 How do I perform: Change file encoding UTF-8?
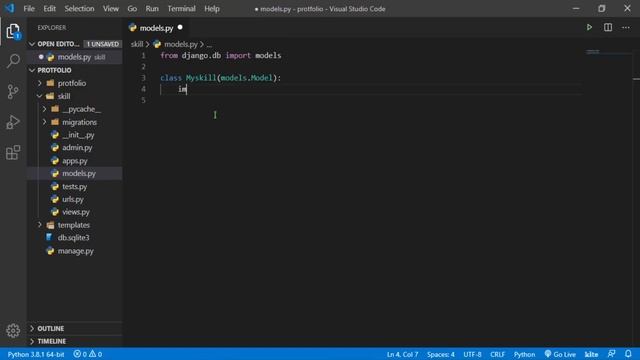(472, 354)
